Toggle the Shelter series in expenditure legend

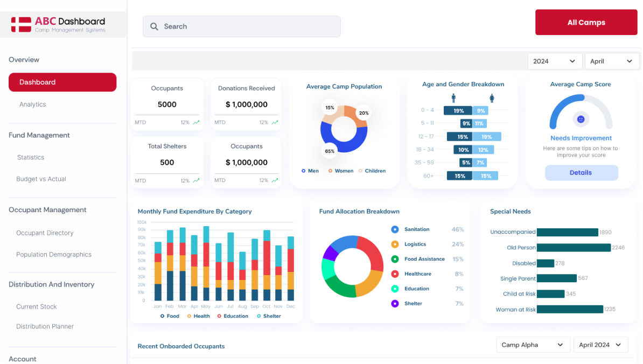point(259,316)
